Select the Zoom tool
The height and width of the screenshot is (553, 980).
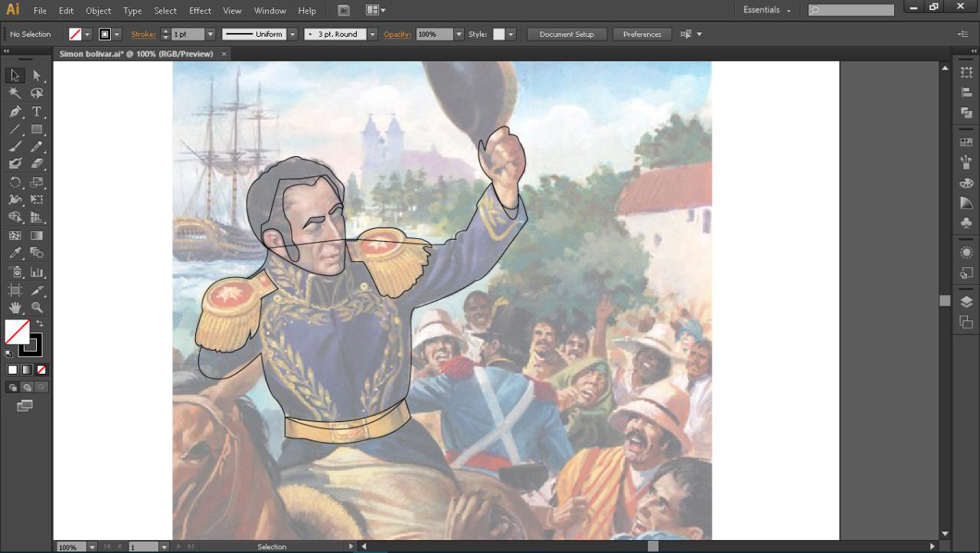[x=37, y=307]
